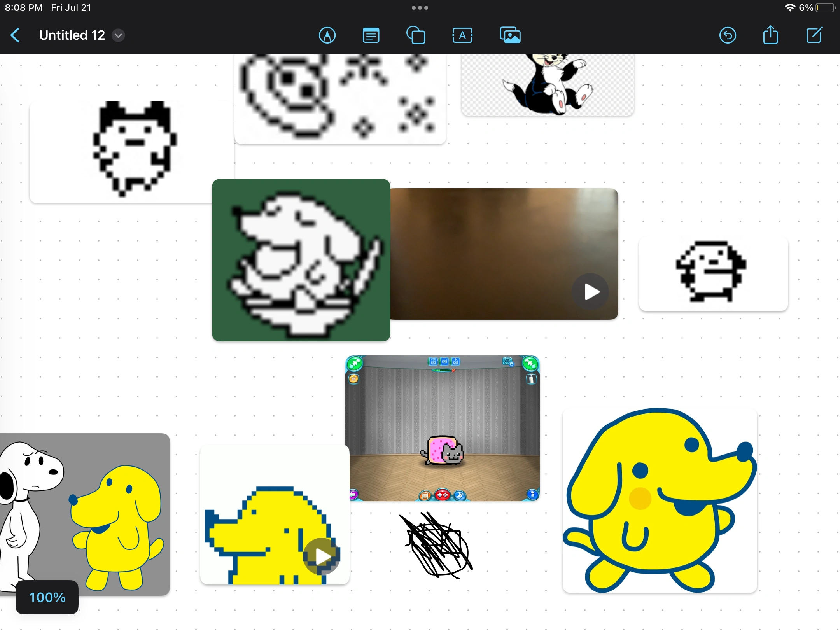Select the drawing tools pen icon
Screen dimensions: 840x630
coord(327,35)
